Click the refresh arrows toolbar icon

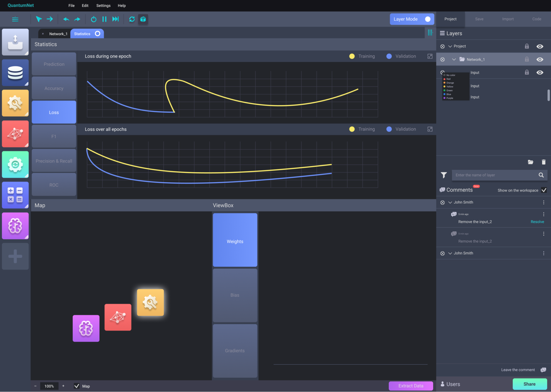pyautogui.click(x=132, y=19)
